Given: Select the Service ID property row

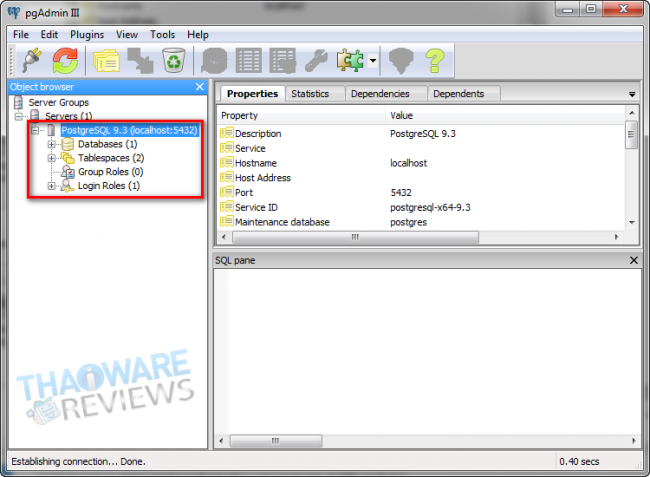Looking at the screenshot, I should pyautogui.click(x=421, y=207).
